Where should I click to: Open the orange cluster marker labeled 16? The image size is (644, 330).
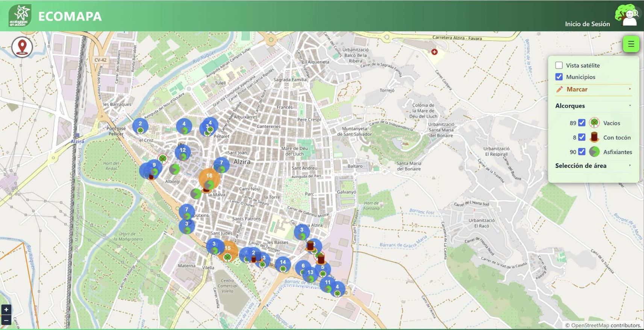click(209, 178)
